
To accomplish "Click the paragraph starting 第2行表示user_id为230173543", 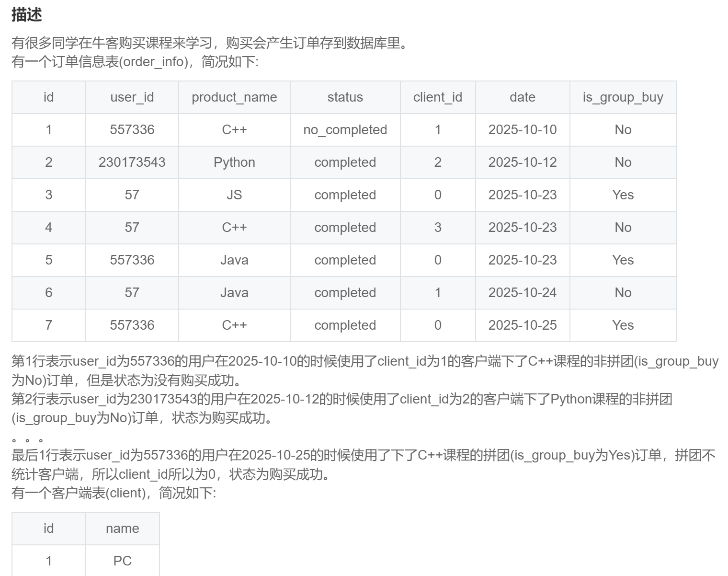I will click(x=342, y=408).
